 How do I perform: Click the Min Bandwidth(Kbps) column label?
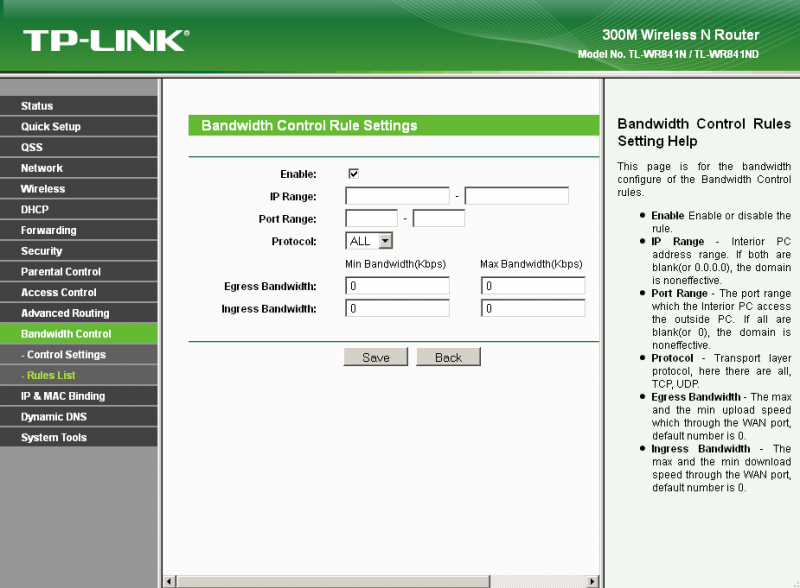[395, 264]
